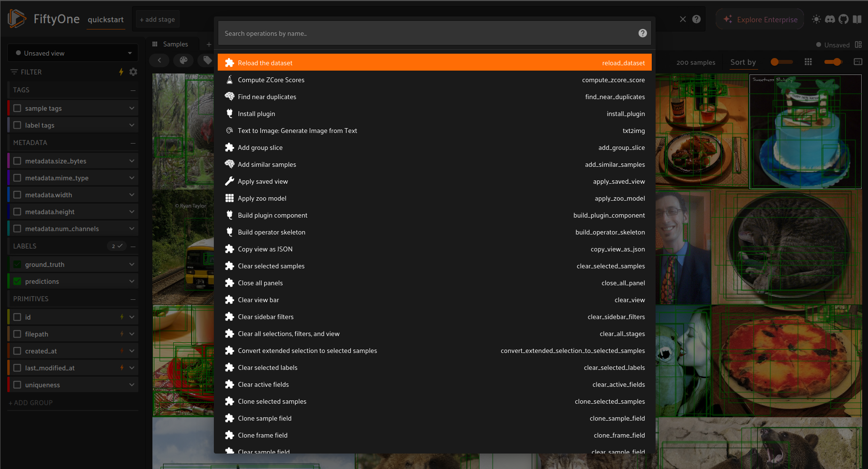Select Copy view as JSON operation
This screenshot has width=868, height=469.
point(434,249)
